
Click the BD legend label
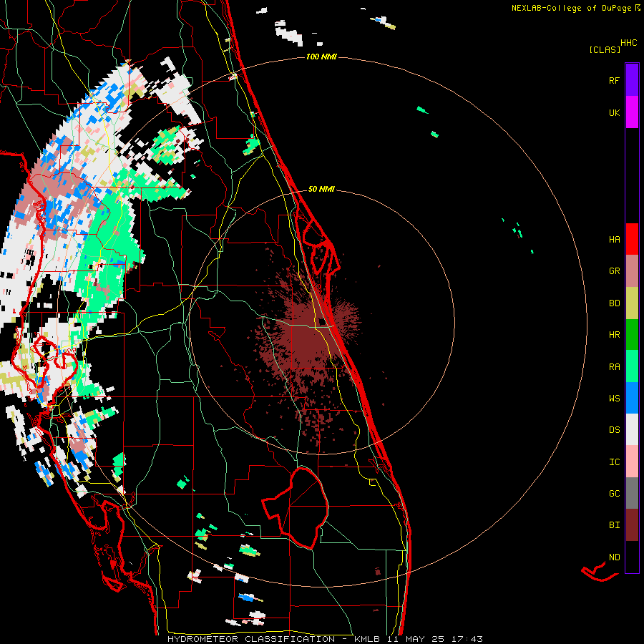(x=614, y=303)
